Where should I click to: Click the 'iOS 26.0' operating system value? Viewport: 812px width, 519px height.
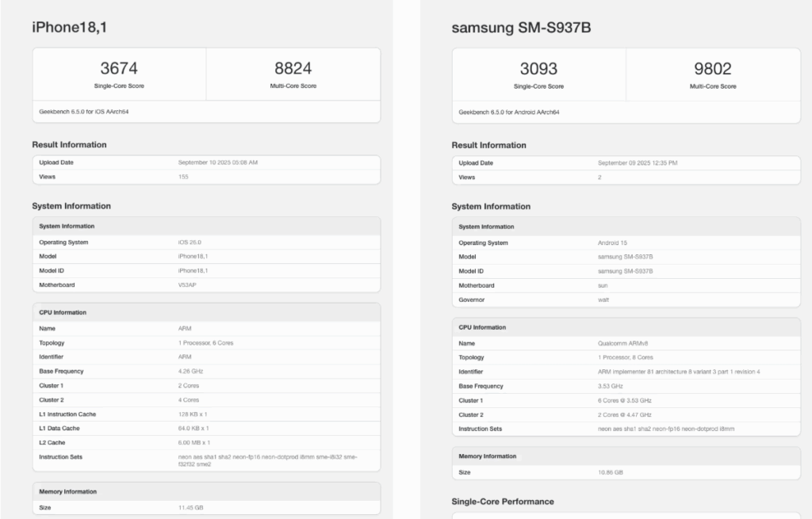[x=190, y=242]
